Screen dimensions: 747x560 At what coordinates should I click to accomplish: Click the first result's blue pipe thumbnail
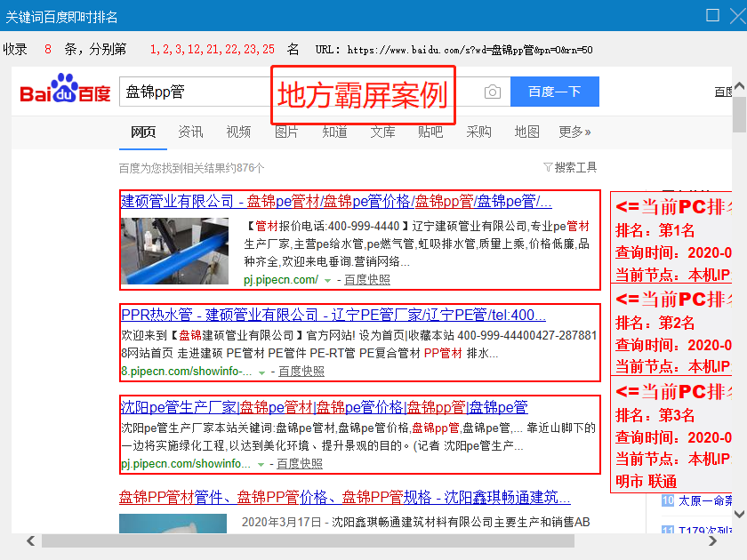pyautogui.click(x=174, y=251)
